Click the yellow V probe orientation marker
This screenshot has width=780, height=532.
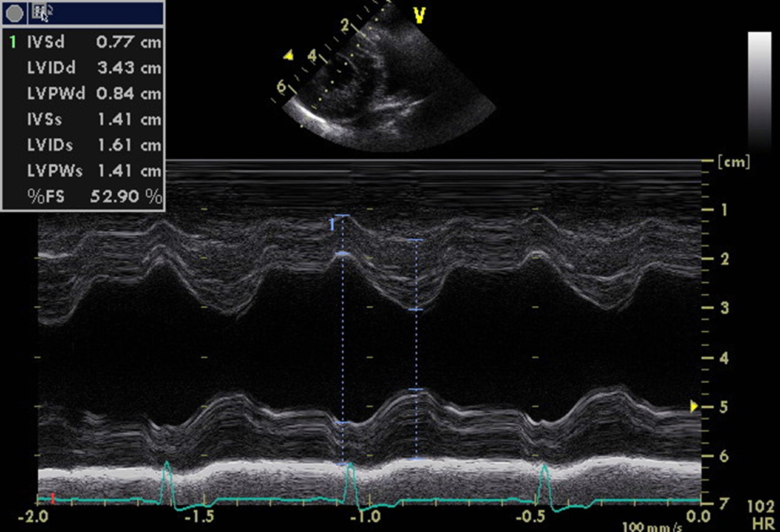419,16
